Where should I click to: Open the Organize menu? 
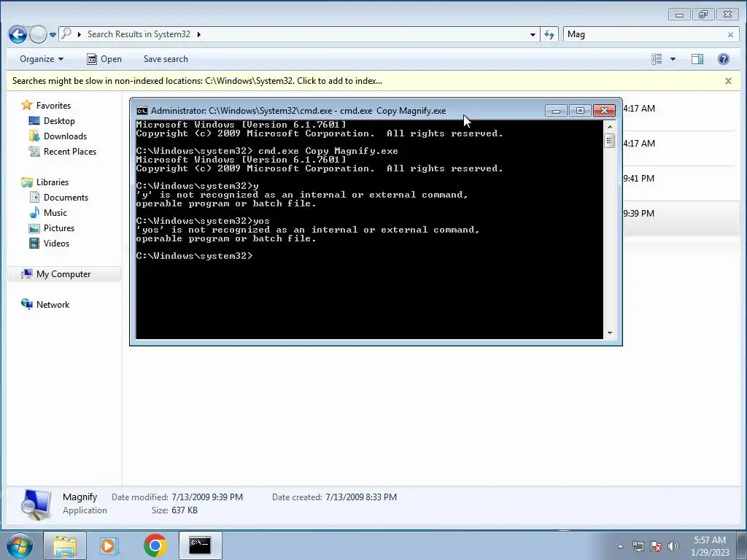tap(42, 59)
